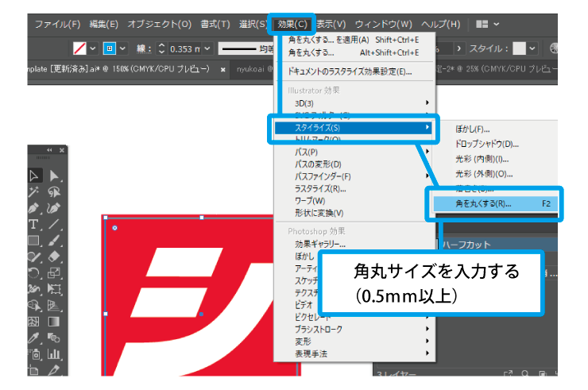
Task: Select the Gradient tool
Action: tap(54, 322)
